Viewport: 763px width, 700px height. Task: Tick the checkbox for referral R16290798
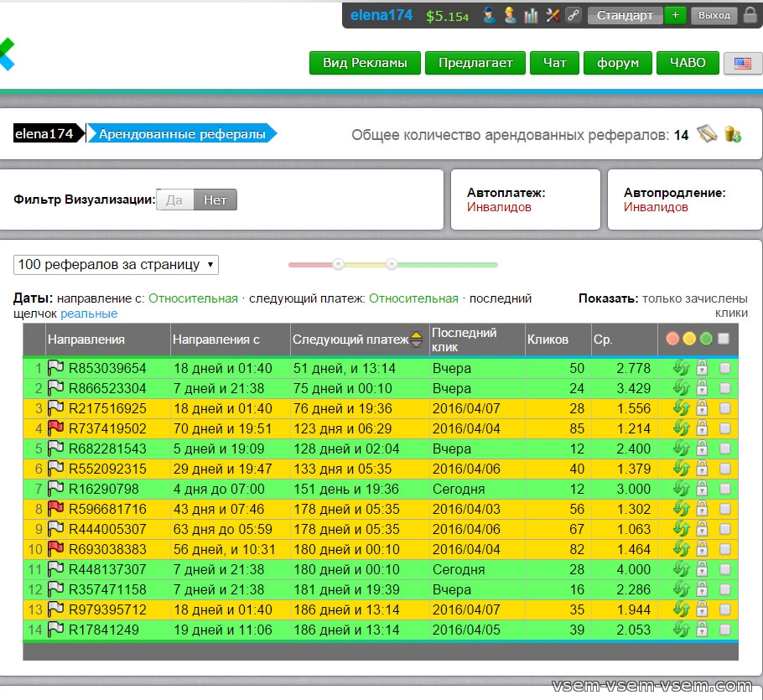(x=725, y=489)
